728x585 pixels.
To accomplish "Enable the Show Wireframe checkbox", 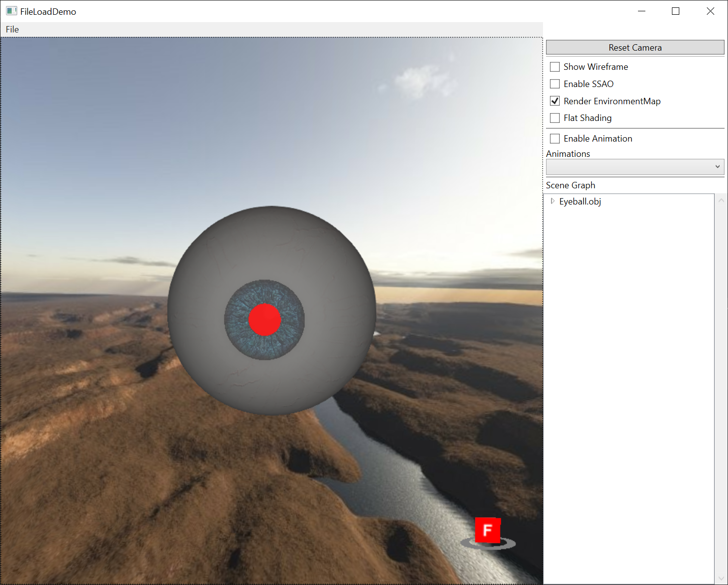I will point(554,66).
